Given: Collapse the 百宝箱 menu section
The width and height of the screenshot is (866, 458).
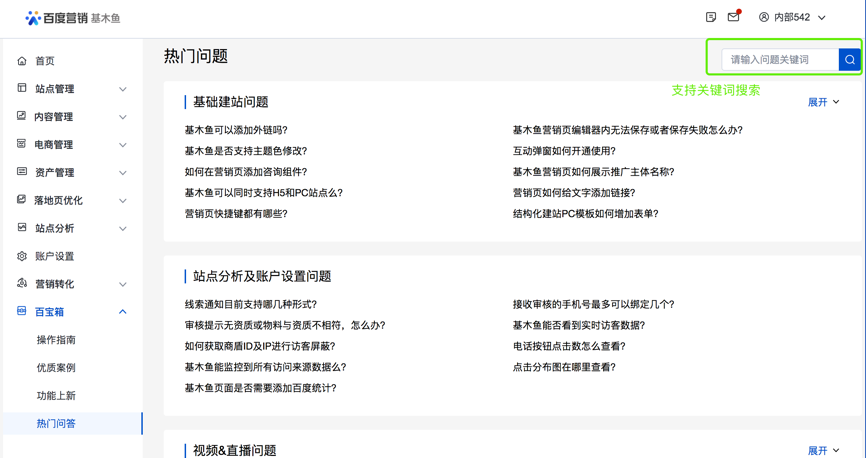Looking at the screenshot, I should [122, 312].
